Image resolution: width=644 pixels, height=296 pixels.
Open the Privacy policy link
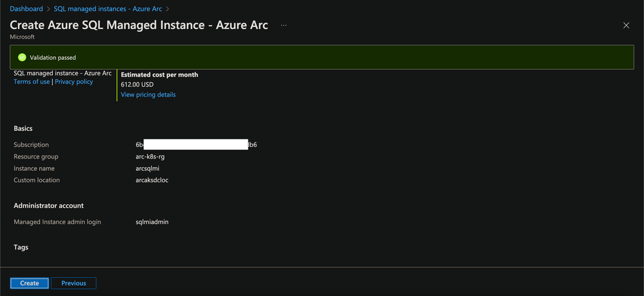(74, 82)
